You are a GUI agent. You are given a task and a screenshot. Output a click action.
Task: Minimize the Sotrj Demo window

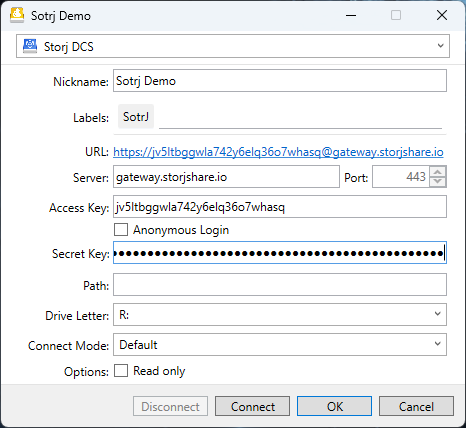[x=351, y=15]
